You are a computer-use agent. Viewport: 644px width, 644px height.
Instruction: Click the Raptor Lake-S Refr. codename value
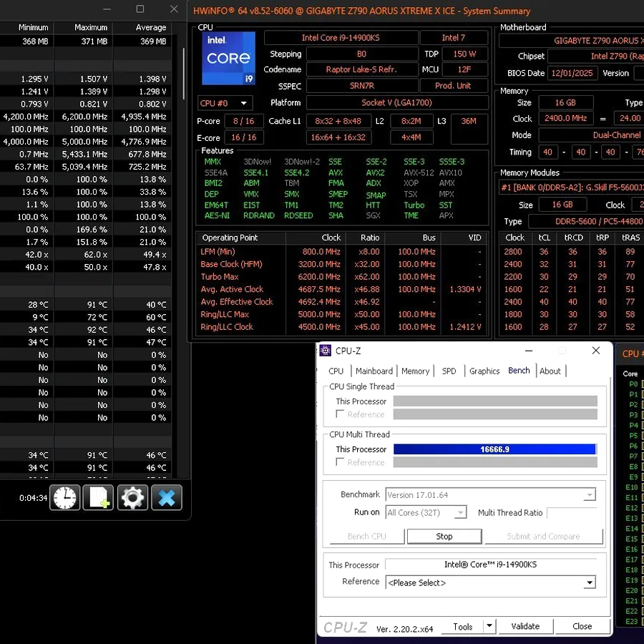pyautogui.click(x=361, y=69)
